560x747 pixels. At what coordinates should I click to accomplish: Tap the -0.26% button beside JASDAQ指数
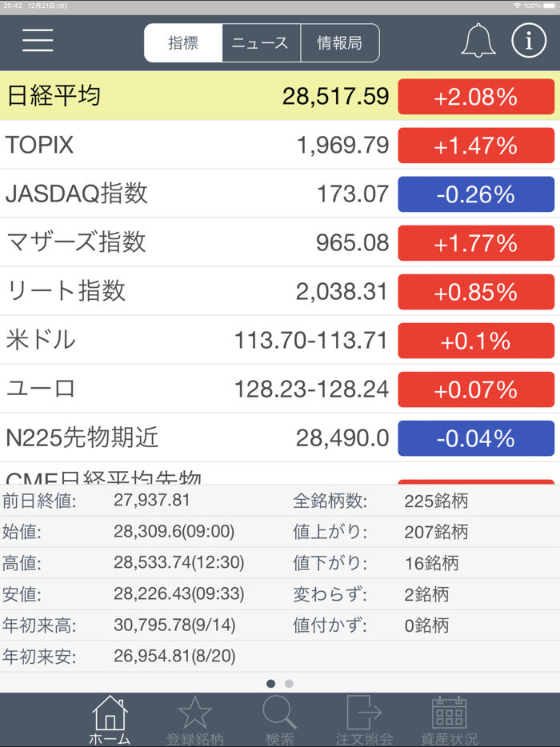tap(476, 194)
